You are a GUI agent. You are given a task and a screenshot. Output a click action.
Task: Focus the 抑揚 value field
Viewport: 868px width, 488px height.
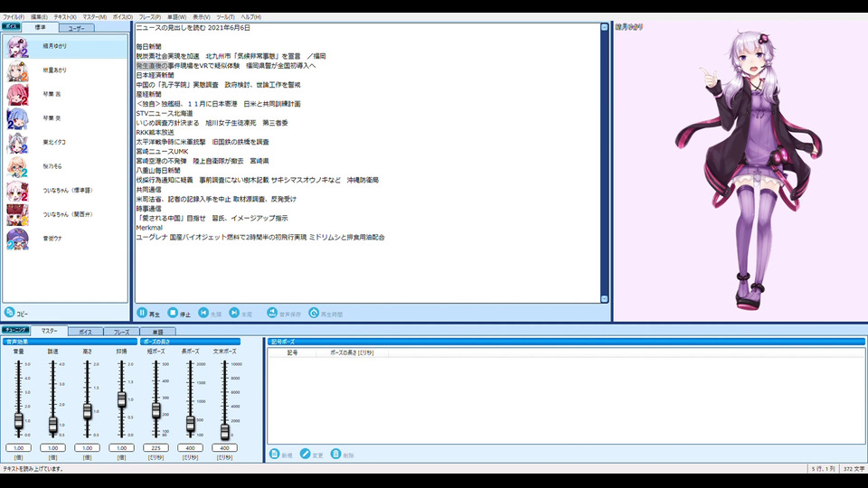[x=121, y=447]
